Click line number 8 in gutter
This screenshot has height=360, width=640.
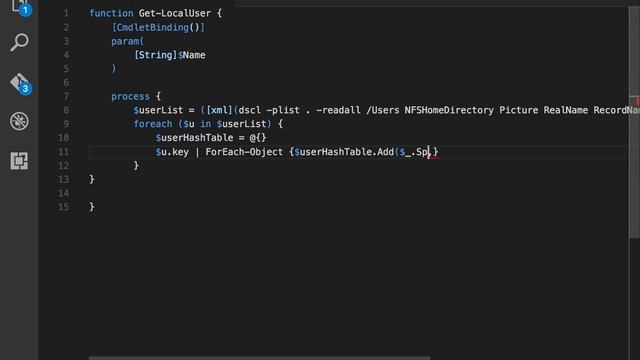(66, 110)
